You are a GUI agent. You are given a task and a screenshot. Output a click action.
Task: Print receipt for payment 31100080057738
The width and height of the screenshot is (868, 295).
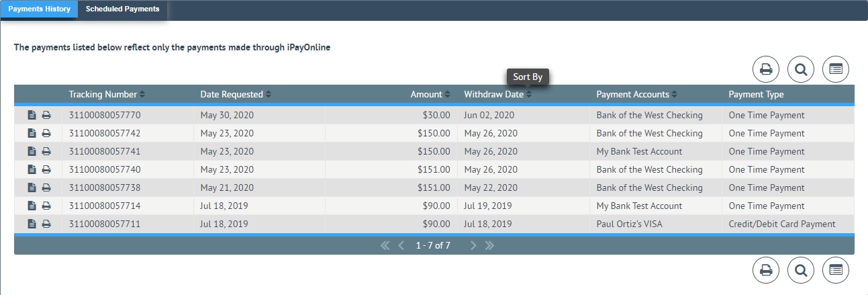(46, 187)
